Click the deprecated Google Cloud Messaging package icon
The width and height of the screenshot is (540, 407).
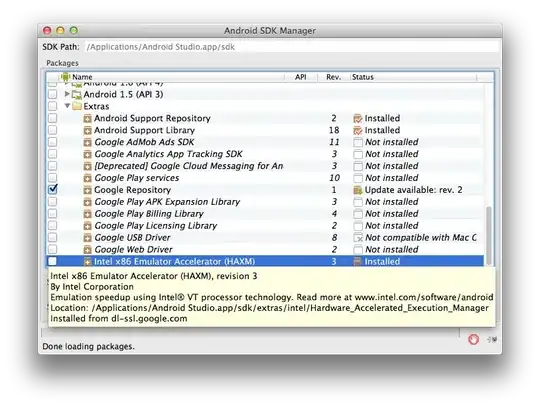tap(87, 166)
